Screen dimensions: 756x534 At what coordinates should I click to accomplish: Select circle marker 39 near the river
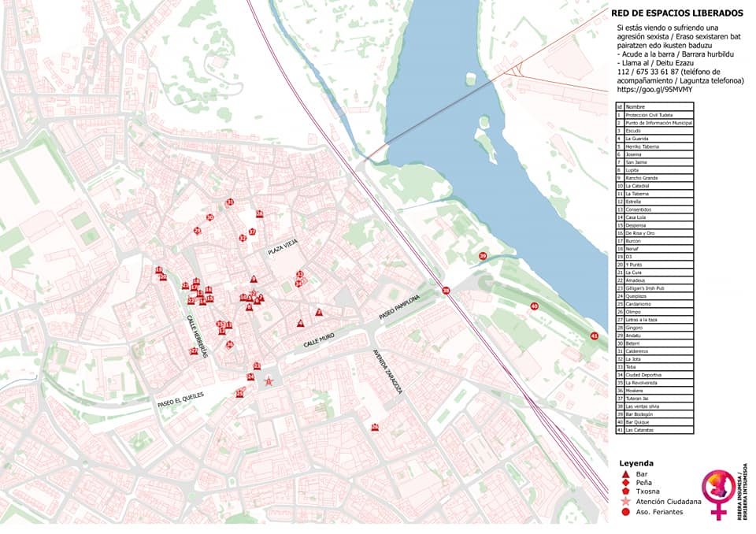pos(483,256)
